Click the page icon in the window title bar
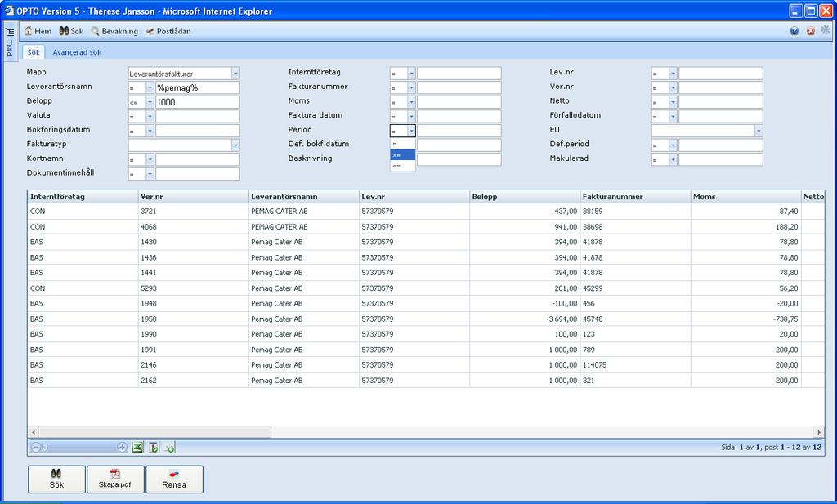Viewport: 837px width, 504px height. point(9,11)
